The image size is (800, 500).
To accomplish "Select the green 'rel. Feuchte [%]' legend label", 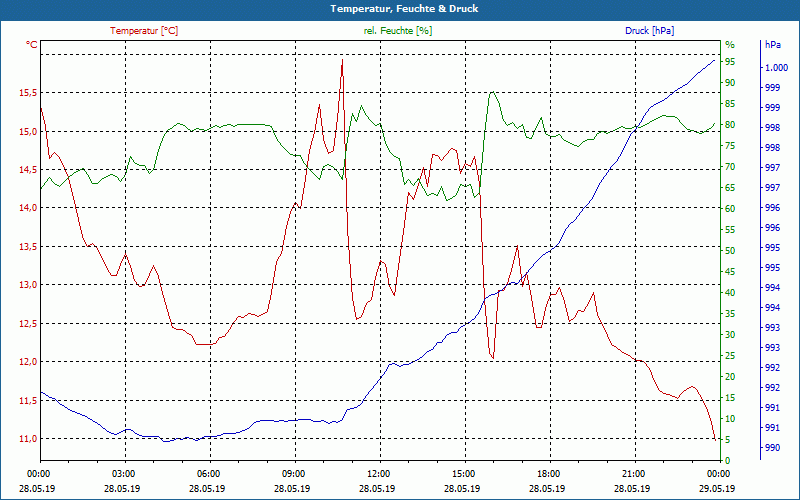I will 398,31.
